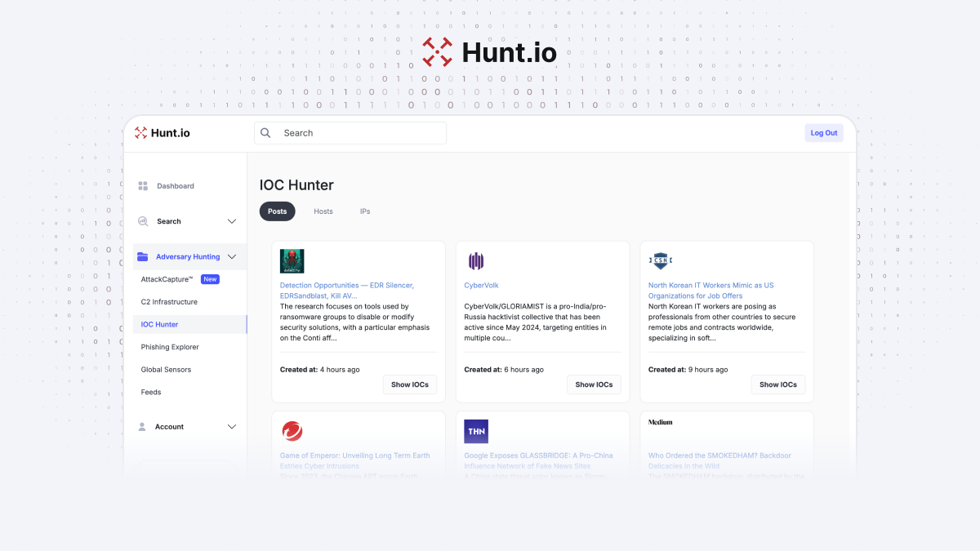
Task: Click the Search magnifier icon in the sidebar
Action: click(x=143, y=220)
